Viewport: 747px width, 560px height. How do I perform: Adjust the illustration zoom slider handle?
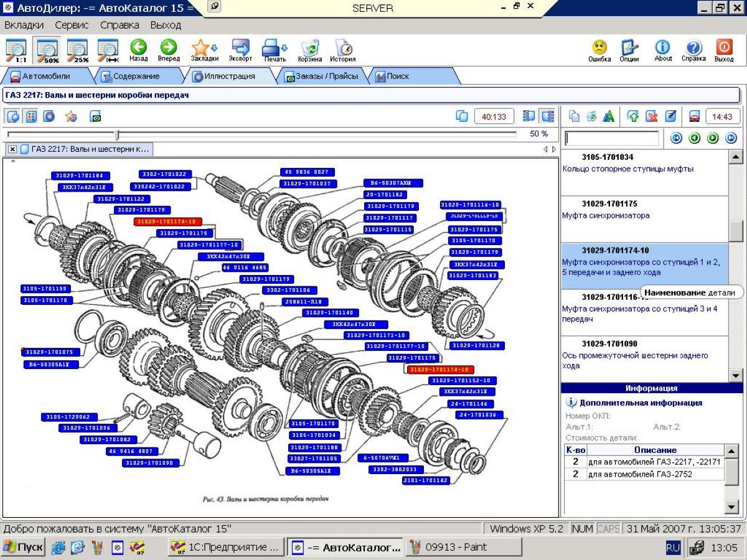coord(116,134)
